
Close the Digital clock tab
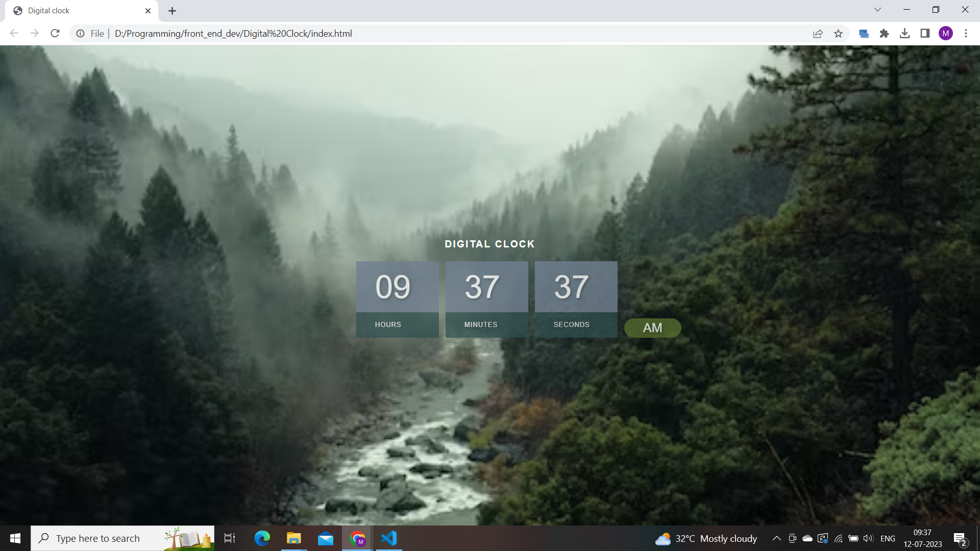[x=148, y=11]
